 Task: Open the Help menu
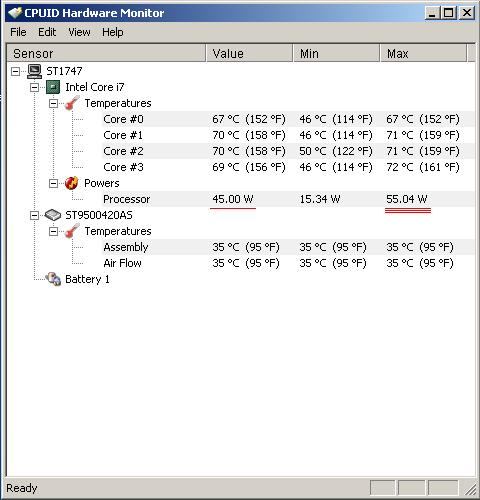click(x=113, y=32)
